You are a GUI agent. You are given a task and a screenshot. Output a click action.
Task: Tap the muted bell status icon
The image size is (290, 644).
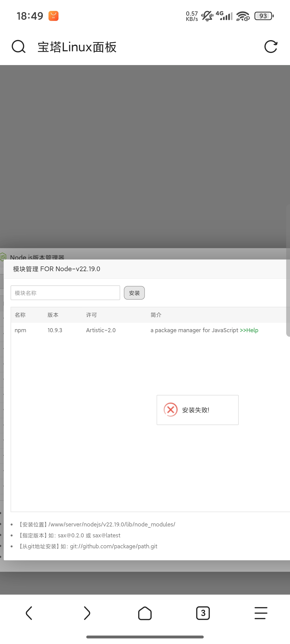tap(207, 16)
